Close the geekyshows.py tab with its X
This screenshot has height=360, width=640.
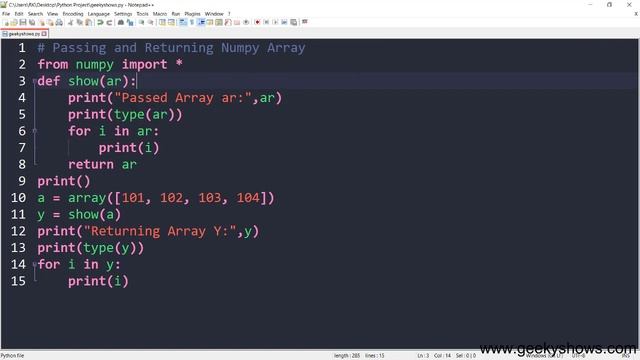[44, 34]
